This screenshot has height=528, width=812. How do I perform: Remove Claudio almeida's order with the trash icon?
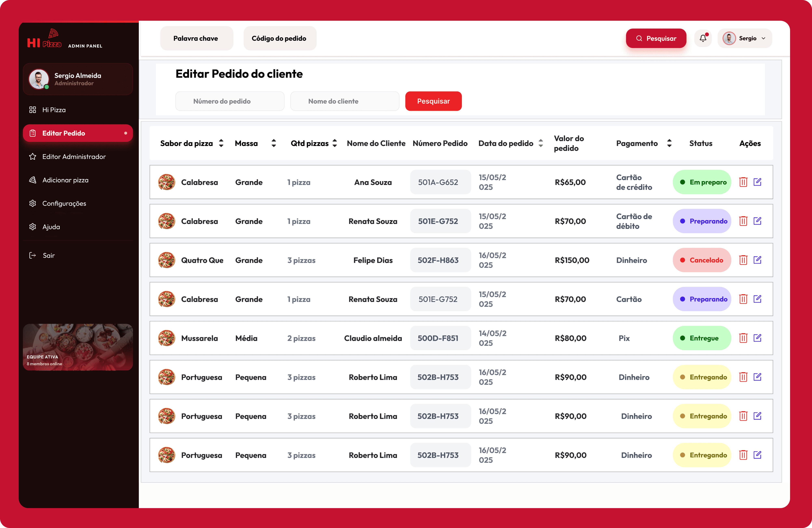coord(743,338)
